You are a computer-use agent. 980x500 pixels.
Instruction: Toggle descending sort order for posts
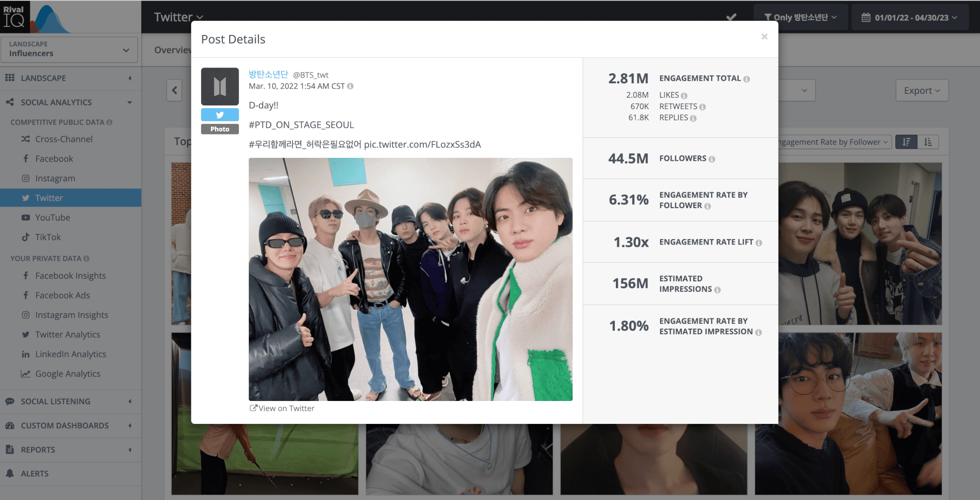906,142
